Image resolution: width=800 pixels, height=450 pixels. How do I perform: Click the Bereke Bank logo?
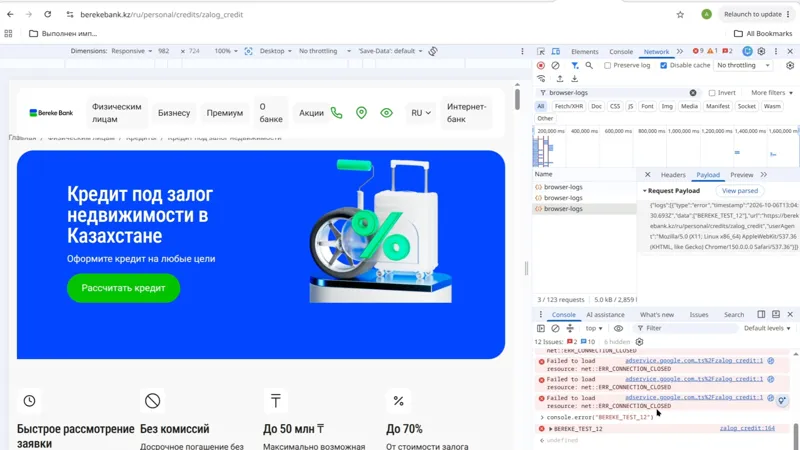point(51,113)
